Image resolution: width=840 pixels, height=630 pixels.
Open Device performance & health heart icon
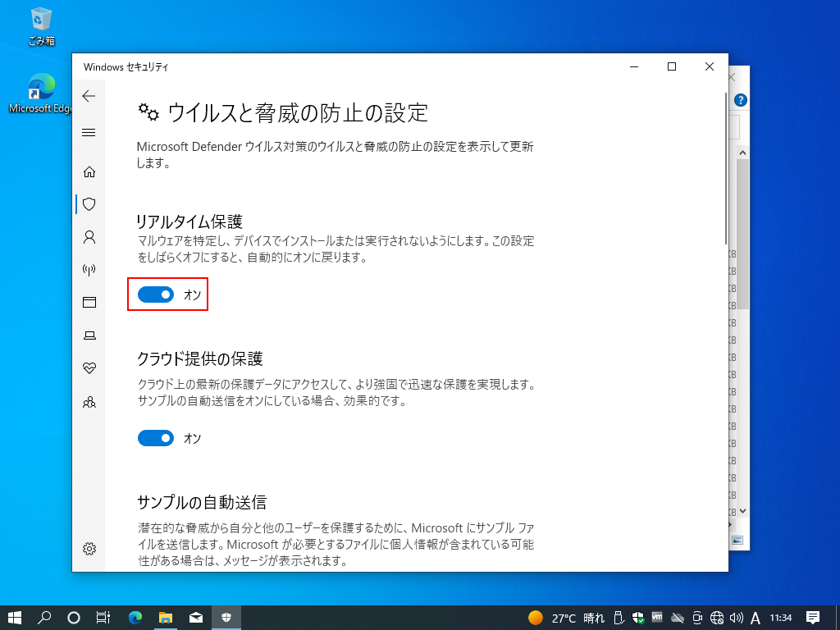point(89,368)
